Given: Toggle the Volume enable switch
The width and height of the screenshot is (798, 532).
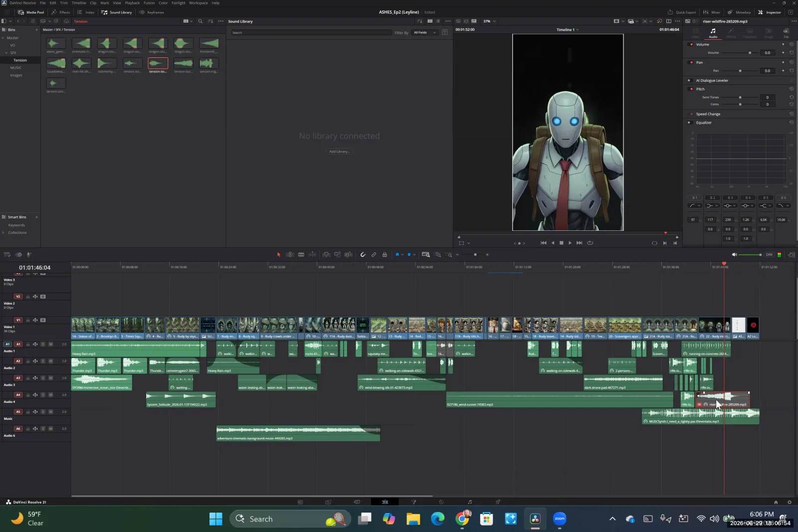Looking at the screenshot, I should 691,44.
